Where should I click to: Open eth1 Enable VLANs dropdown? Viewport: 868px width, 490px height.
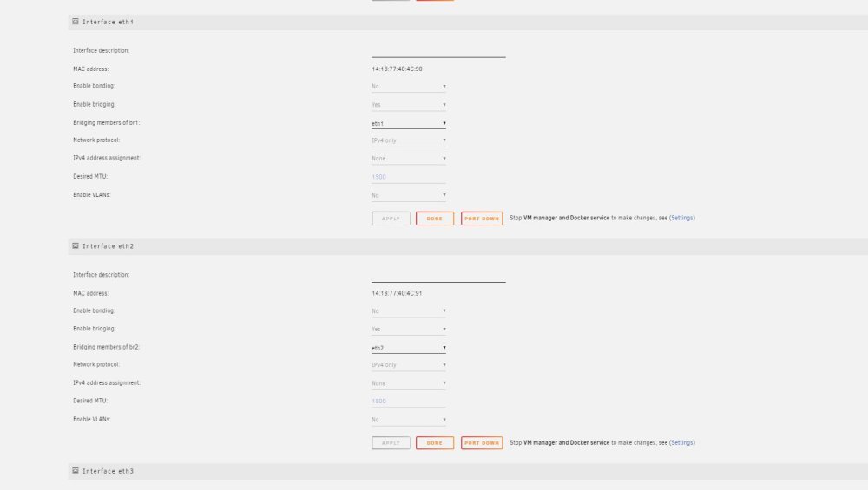409,195
